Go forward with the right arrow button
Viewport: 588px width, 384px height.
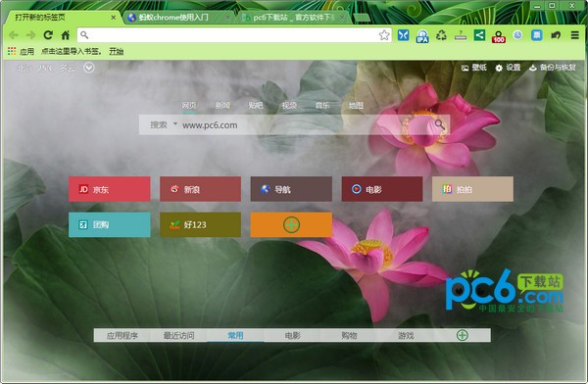pos(30,35)
